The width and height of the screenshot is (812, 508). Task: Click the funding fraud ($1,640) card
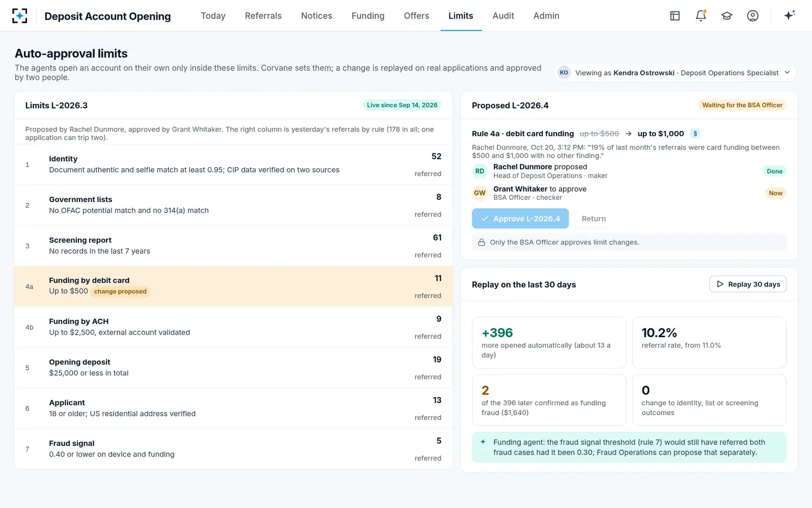(549, 400)
